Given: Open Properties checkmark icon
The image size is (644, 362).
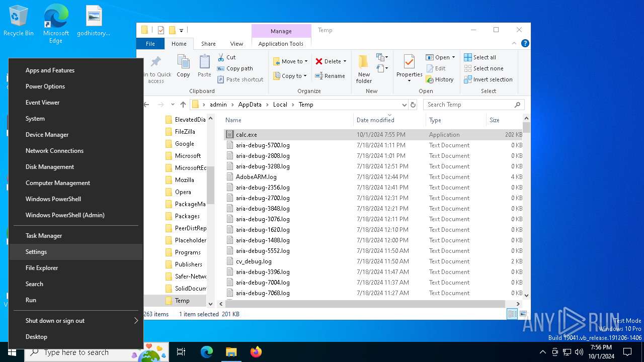Looking at the screenshot, I should point(409,62).
